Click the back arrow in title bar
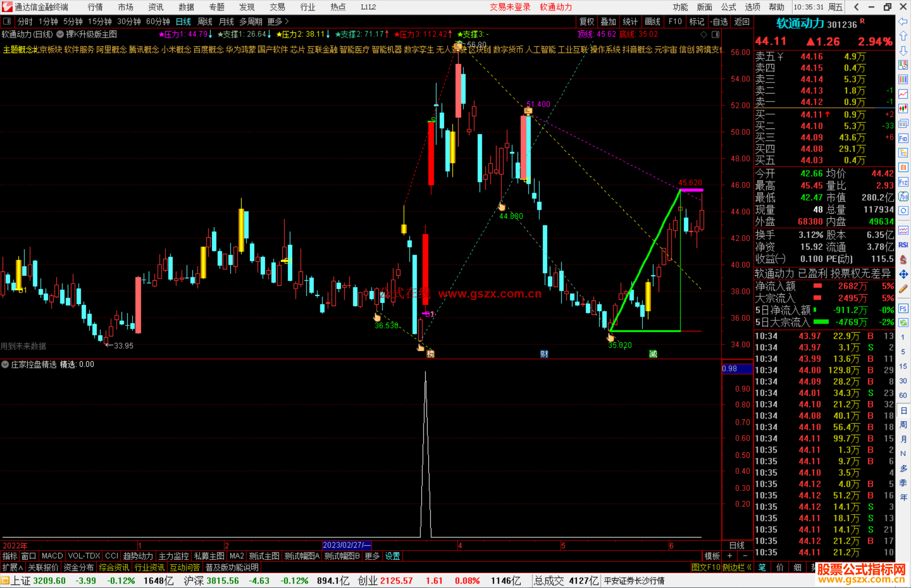Screen dimensions: 911x588 click(856, 7)
